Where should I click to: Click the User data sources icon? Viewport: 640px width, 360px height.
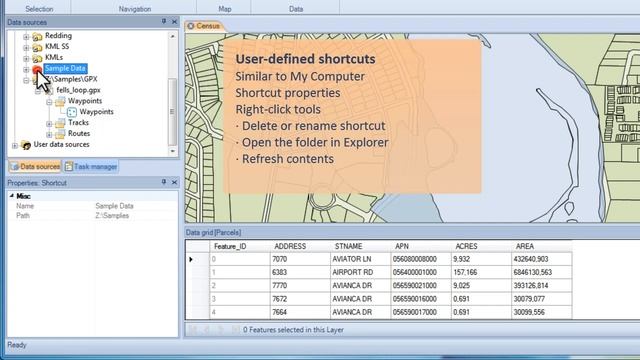tap(26, 145)
